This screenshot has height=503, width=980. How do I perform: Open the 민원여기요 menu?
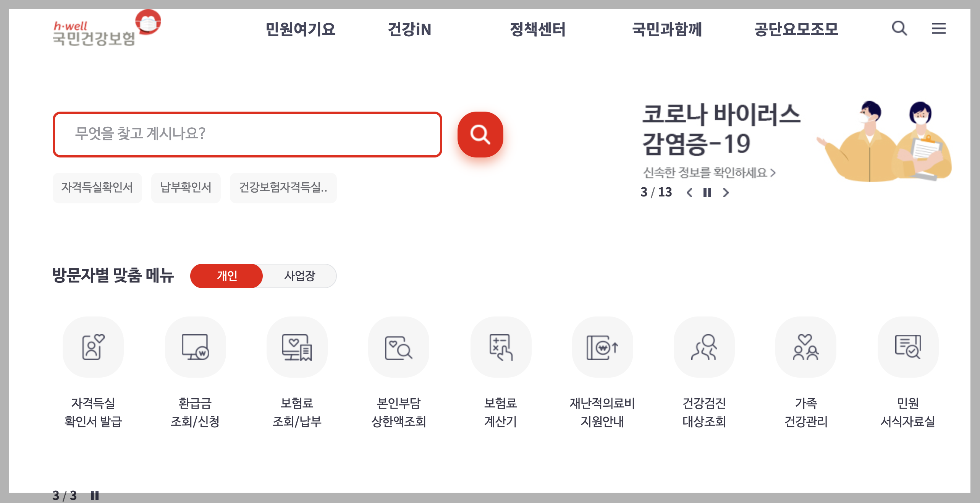[x=300, y=29]
